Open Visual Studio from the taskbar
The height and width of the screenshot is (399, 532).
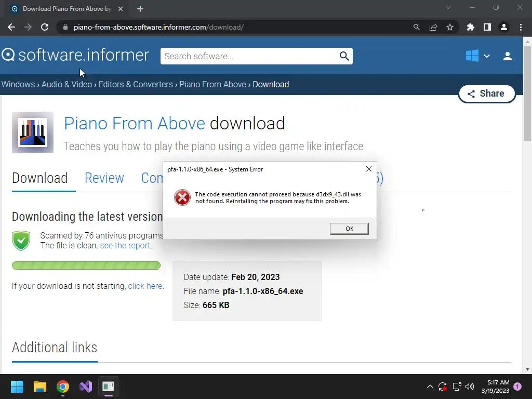tap(86, 387)
